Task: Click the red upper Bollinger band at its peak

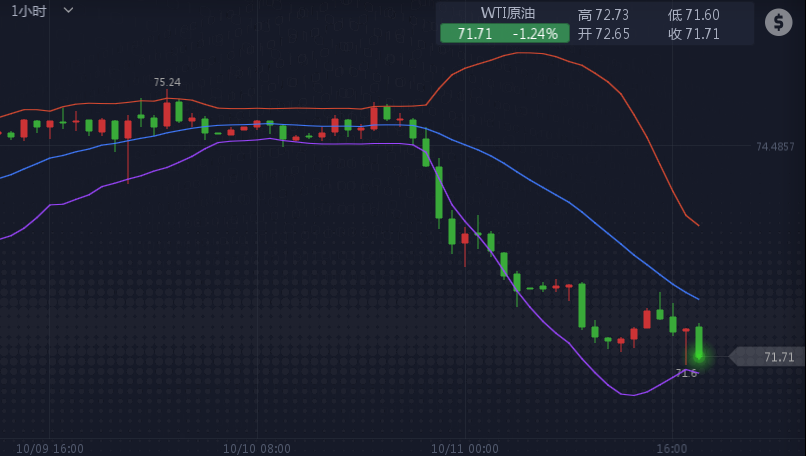Action: click(x=525, y=53)
